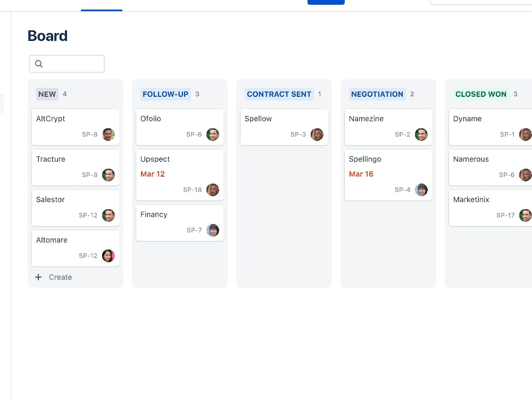This screenshot has width=532, height=399.
Task: Click the NEGOTIATION column header
Action: click(377, 94)
